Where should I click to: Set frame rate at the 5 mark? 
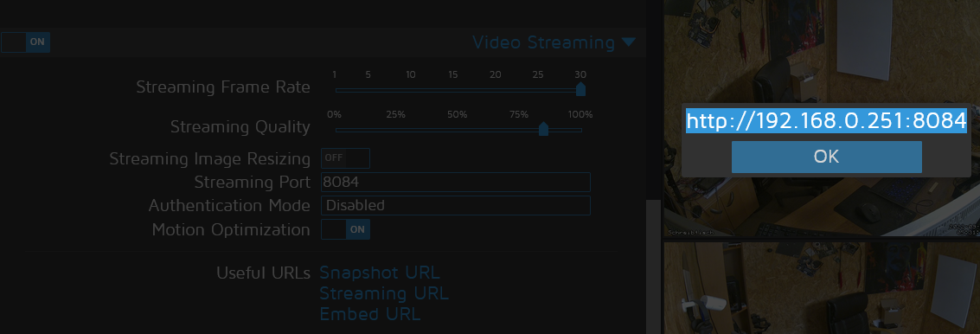368,90
